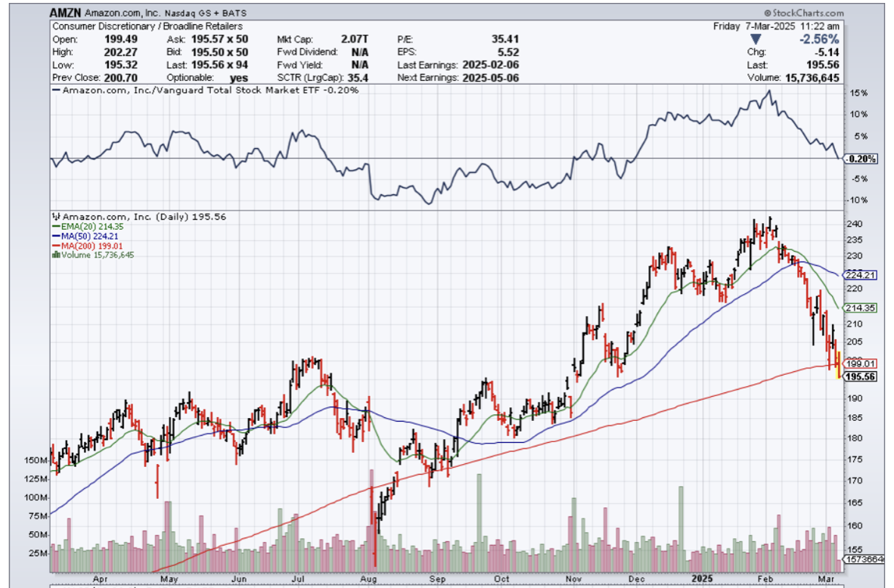Click the -0.20% relative performance label
Screen dimensions: 894x588
[x=861, y=159]
